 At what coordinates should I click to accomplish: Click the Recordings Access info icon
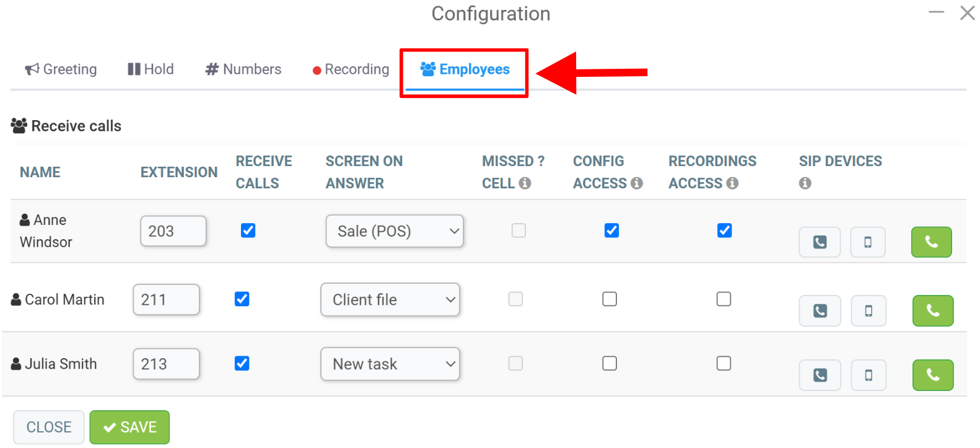tap(732, 183)
